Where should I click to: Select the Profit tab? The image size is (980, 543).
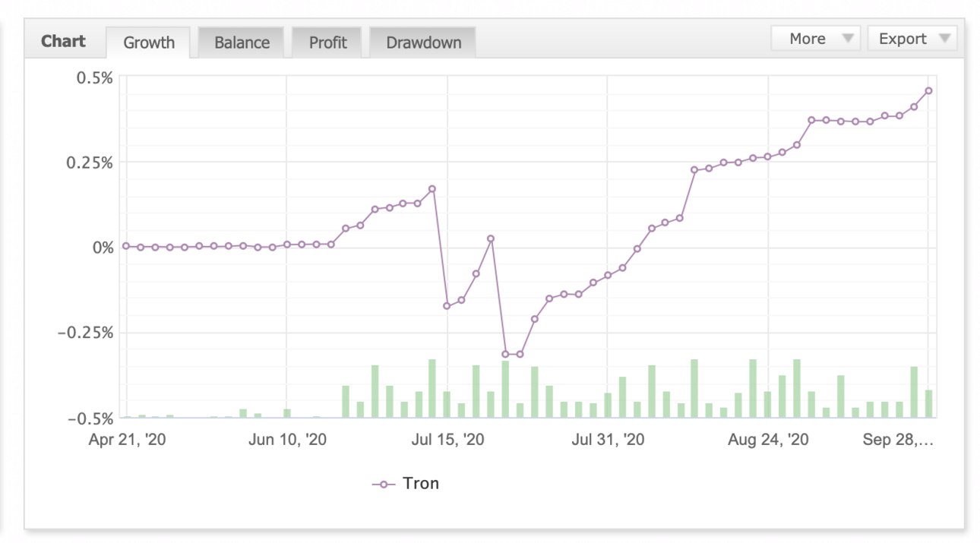click(327, 43)
